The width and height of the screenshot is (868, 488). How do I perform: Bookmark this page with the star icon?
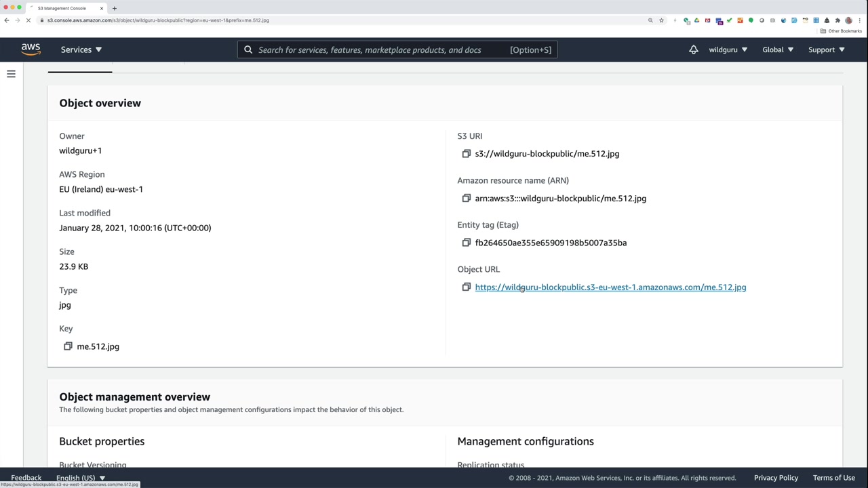[661, 20]
